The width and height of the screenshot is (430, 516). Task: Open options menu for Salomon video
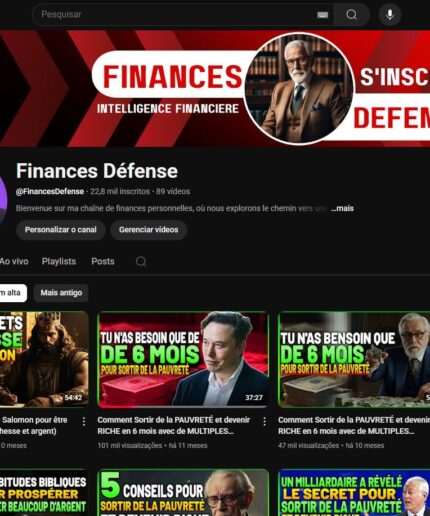tap(84, 422)
